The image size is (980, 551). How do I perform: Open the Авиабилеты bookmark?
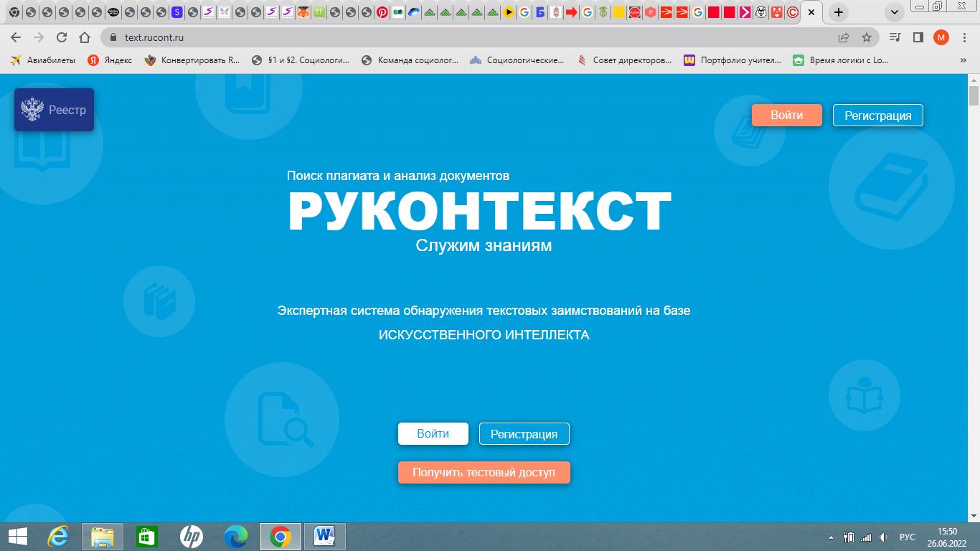click(x=43, y=60)
